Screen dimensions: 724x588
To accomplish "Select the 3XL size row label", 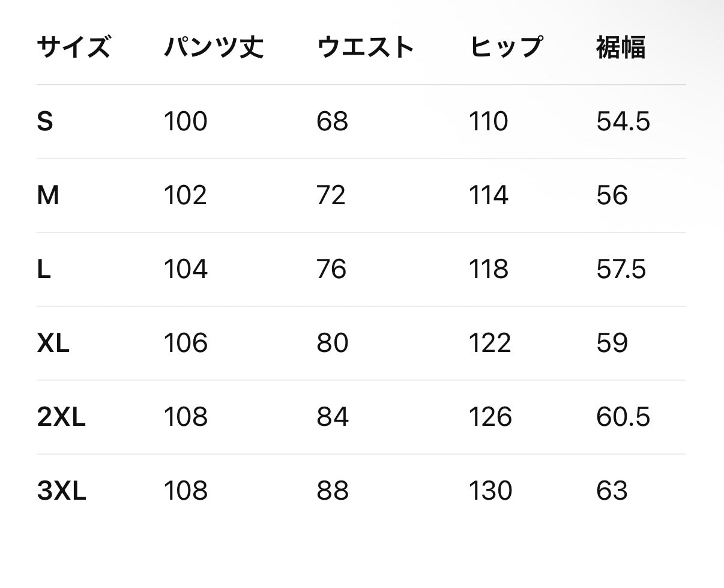I will (61, 491).
